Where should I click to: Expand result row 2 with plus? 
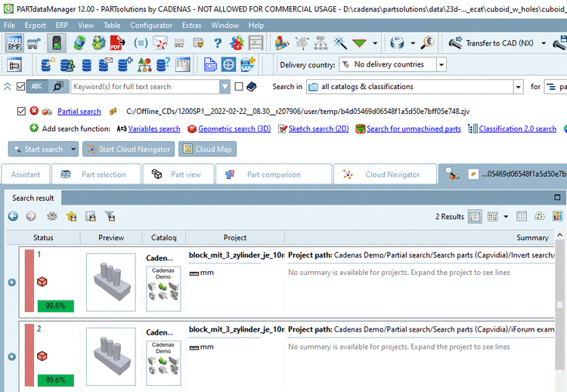(x=12, y=357)
